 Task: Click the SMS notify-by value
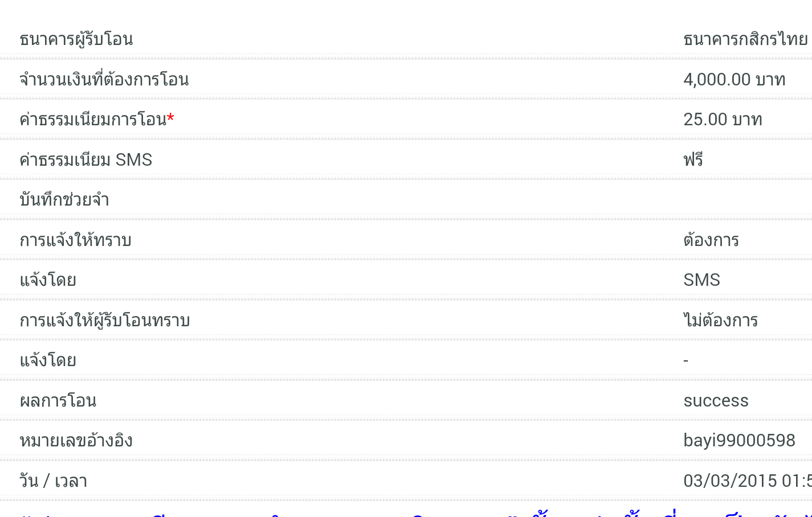pos(702,280)
